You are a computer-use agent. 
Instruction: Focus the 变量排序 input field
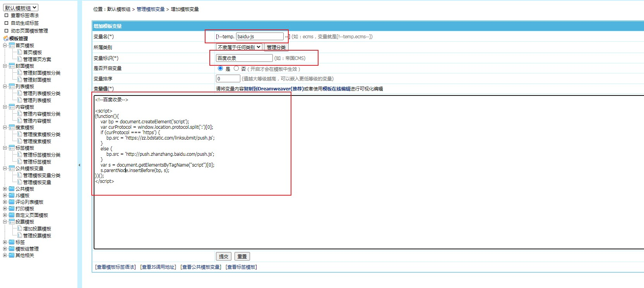click(x=228, y=78)
